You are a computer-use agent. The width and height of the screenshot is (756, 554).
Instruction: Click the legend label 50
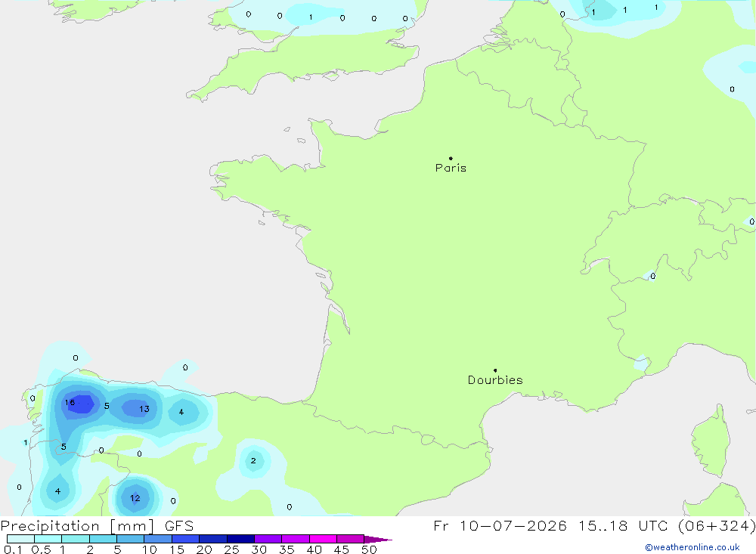click(370, 549)
